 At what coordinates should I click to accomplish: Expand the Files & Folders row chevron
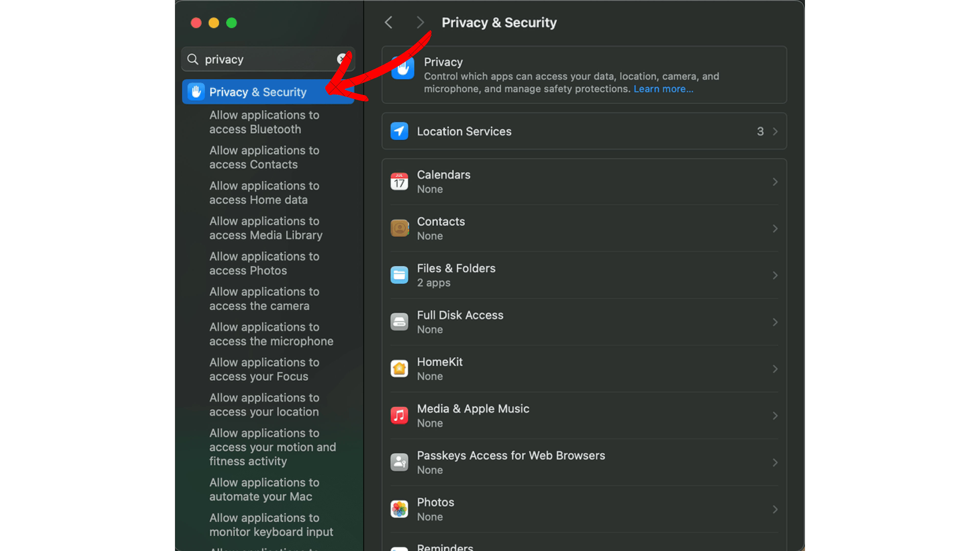click(775, 275)
